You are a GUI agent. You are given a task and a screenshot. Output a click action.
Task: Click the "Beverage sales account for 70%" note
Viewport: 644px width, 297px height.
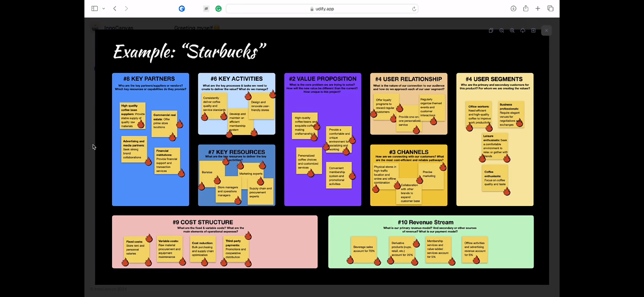tap(364, 249)
